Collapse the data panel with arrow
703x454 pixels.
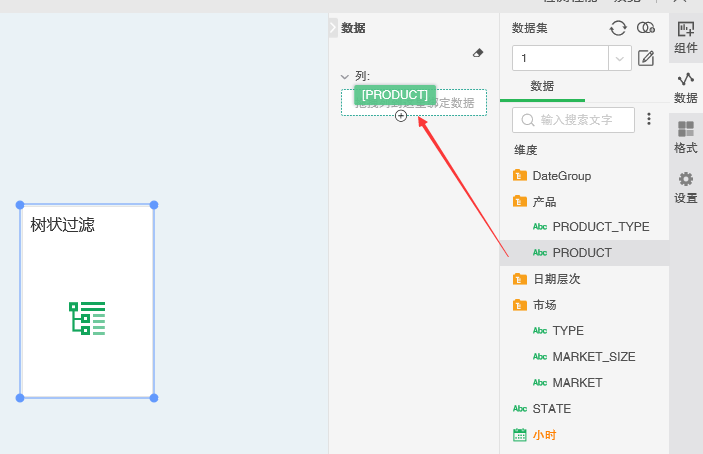coord(333,29)
